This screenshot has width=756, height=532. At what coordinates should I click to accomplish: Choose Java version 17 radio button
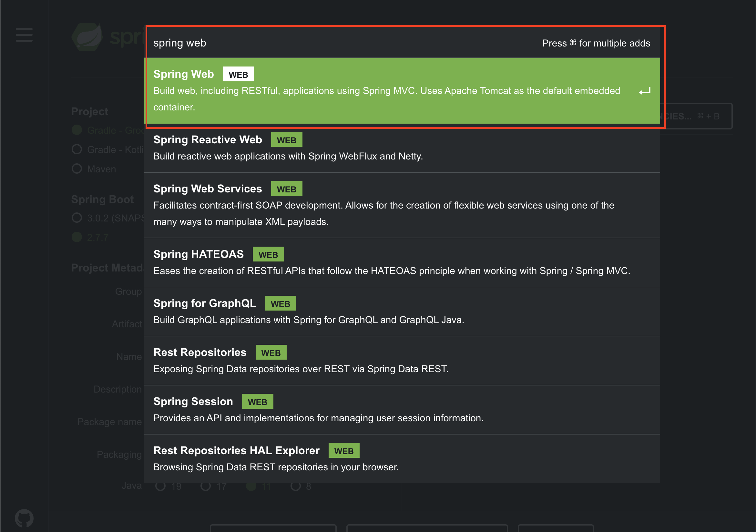pos(206,486)
